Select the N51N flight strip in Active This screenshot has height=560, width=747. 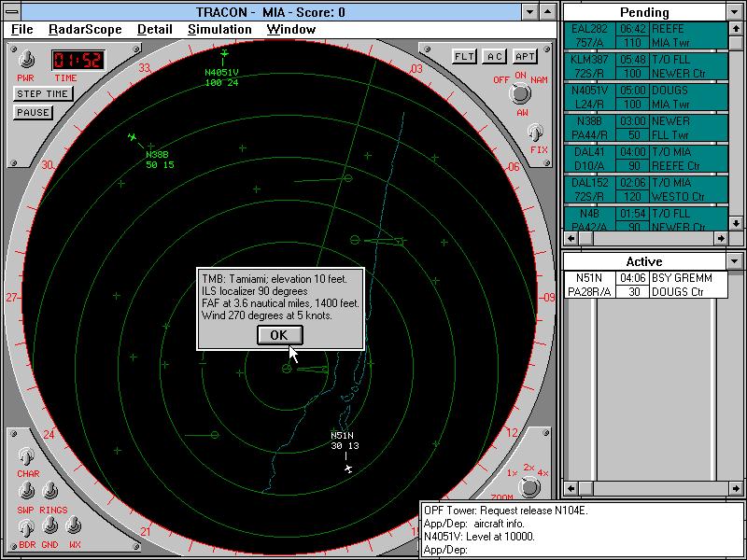click(646, 285)
